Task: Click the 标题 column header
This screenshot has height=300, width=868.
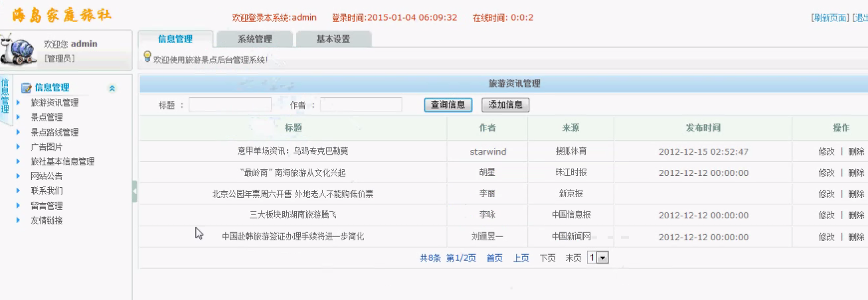Action: click(x=293, y=128)
